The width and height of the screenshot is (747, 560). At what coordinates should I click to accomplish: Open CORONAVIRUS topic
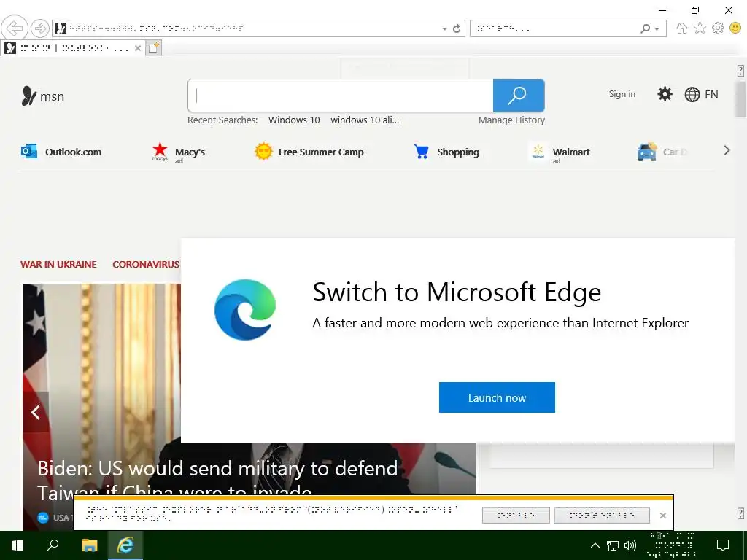coord(146,264)
